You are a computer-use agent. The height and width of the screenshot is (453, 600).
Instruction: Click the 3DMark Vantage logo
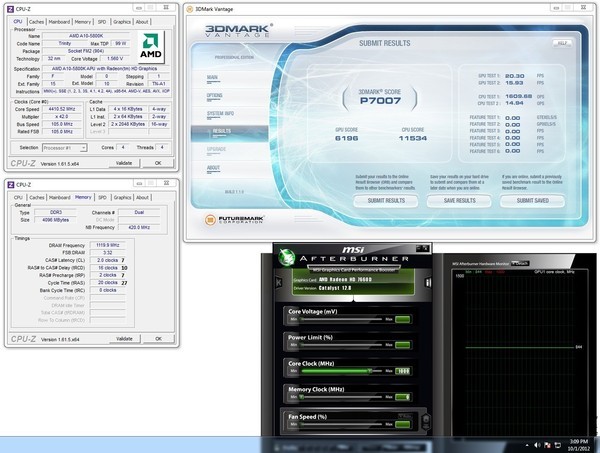239,31
